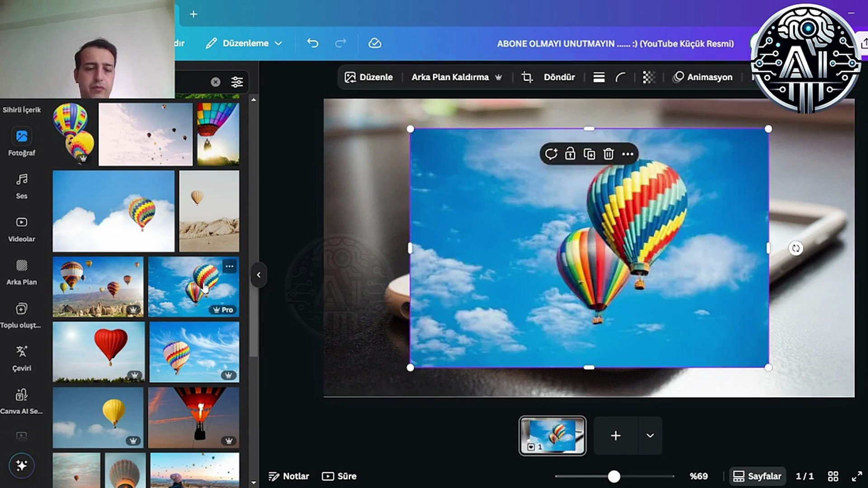Image resolution: width=868 pixels, height=488 pixels.
Task: Open Notlar at the bottom bar
Action: click(289, 476)
